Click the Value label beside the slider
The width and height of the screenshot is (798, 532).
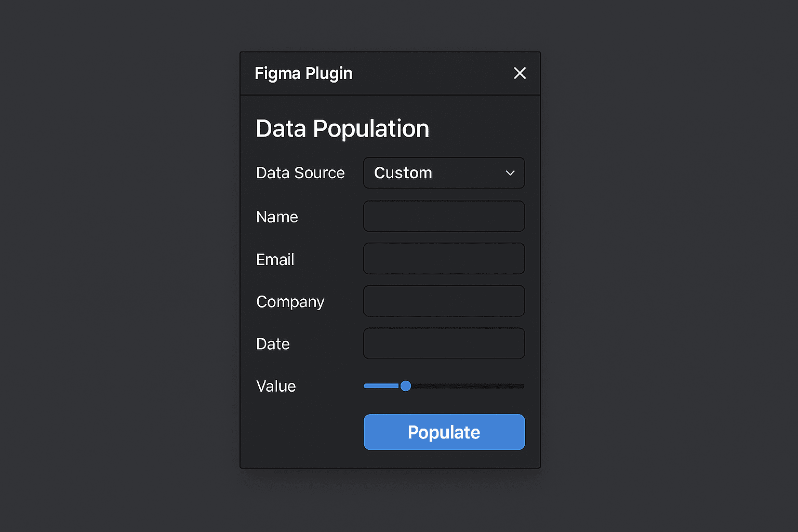[276, 387]
